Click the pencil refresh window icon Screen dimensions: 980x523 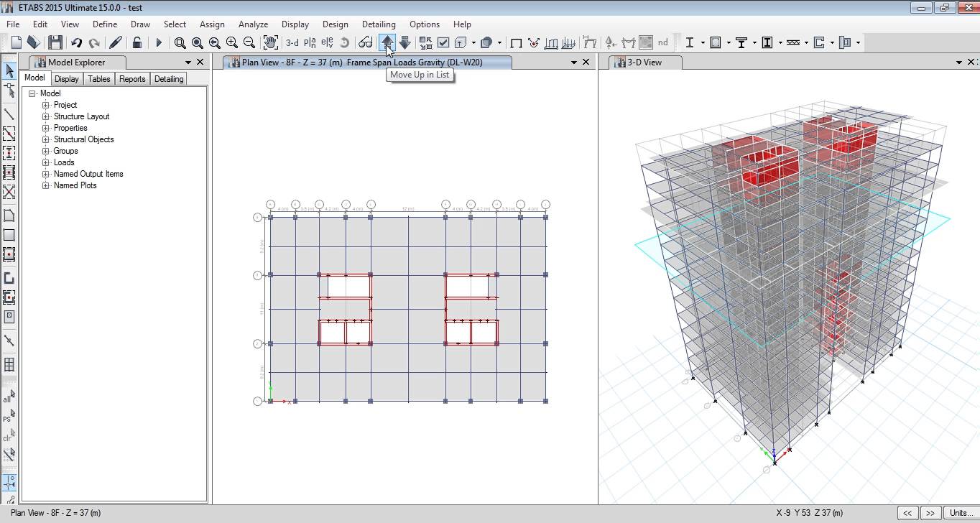[115, 43]
